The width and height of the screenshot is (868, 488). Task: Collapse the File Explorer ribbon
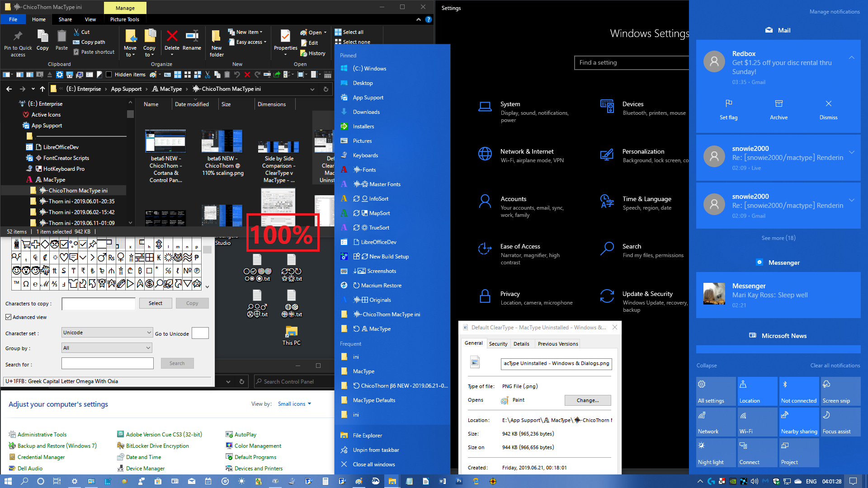click(418, 19)
